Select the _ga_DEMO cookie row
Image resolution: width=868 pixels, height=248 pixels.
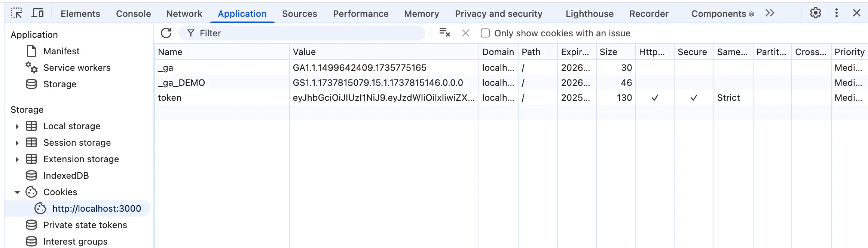pos(511,83)
